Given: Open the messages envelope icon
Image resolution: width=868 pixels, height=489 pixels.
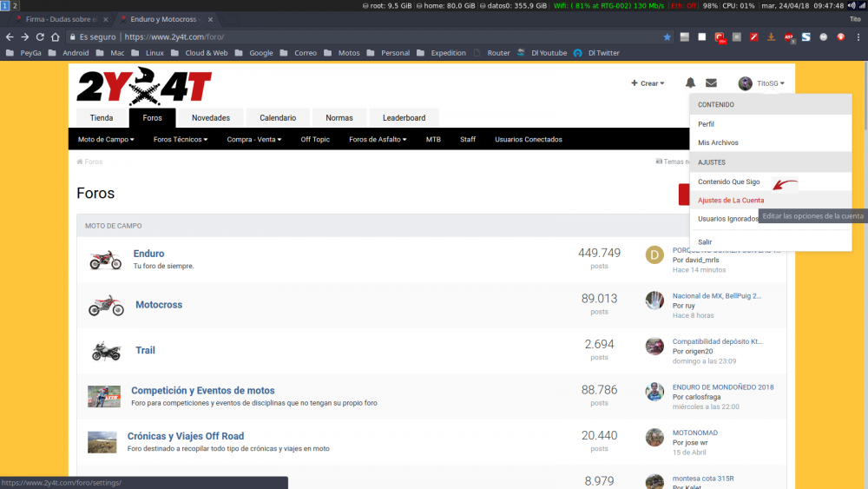Looking at the screenshot, I should 712,83.
